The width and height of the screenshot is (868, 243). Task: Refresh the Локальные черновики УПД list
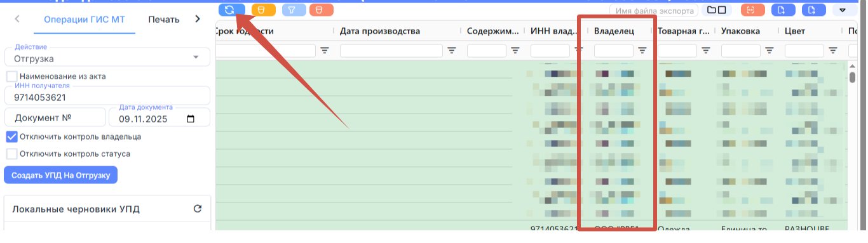[197, 209]
